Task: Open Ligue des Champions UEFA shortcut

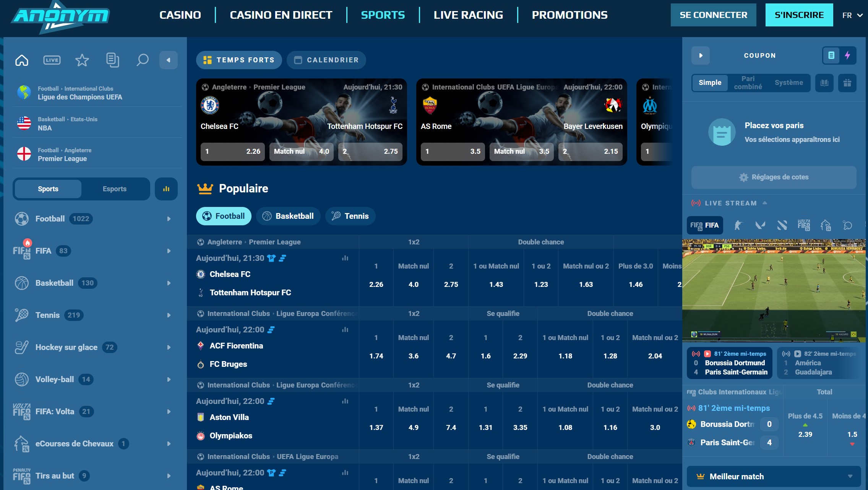Action: click(97, 93)
